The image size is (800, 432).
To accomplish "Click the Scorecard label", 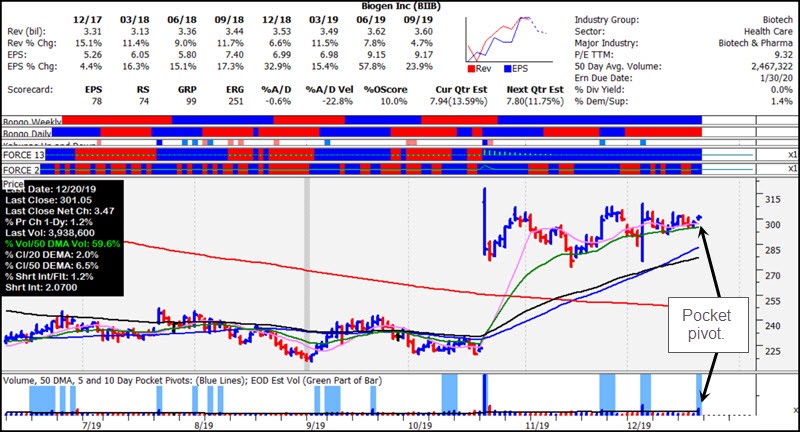I will coord(30,90).
